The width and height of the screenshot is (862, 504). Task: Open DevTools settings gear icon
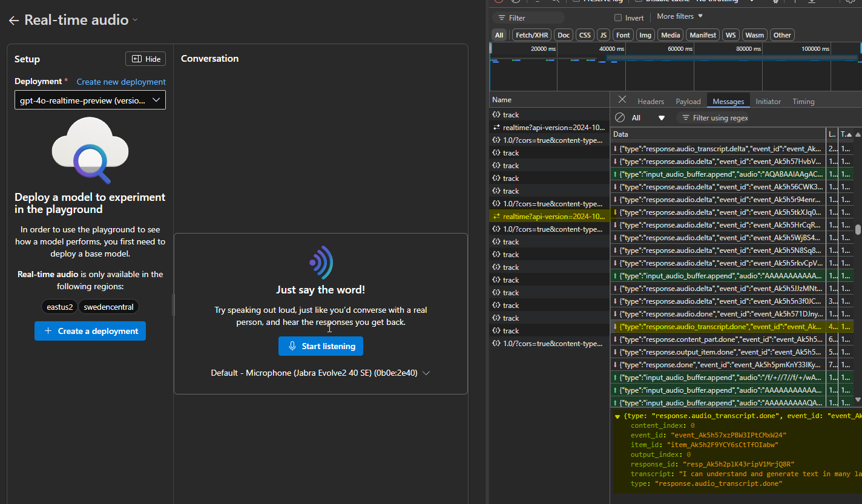[775, 2]
